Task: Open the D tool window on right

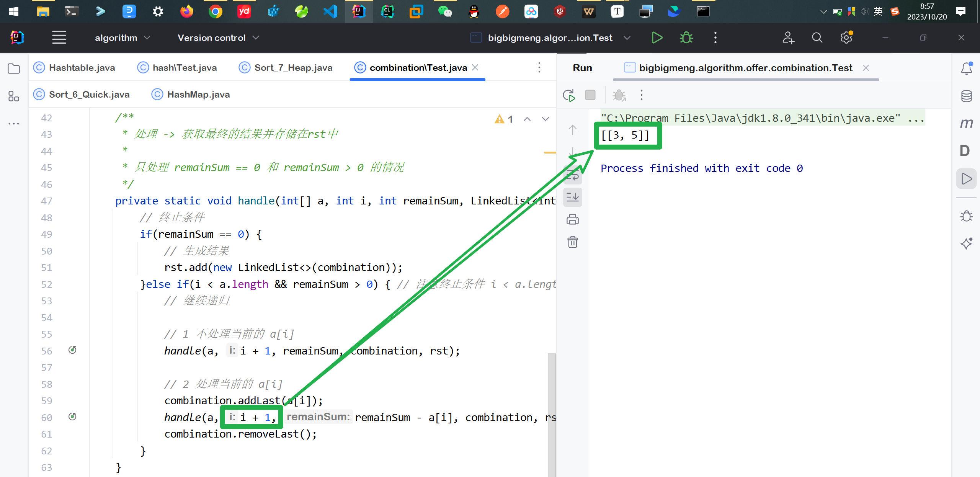Action: [x=965, y=151]
